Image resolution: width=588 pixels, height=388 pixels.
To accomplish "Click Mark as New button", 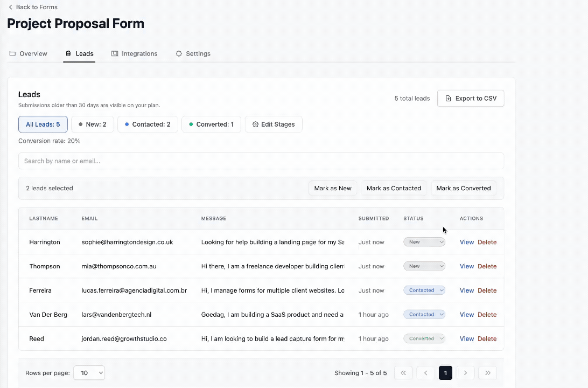I will tap(333, 189).
